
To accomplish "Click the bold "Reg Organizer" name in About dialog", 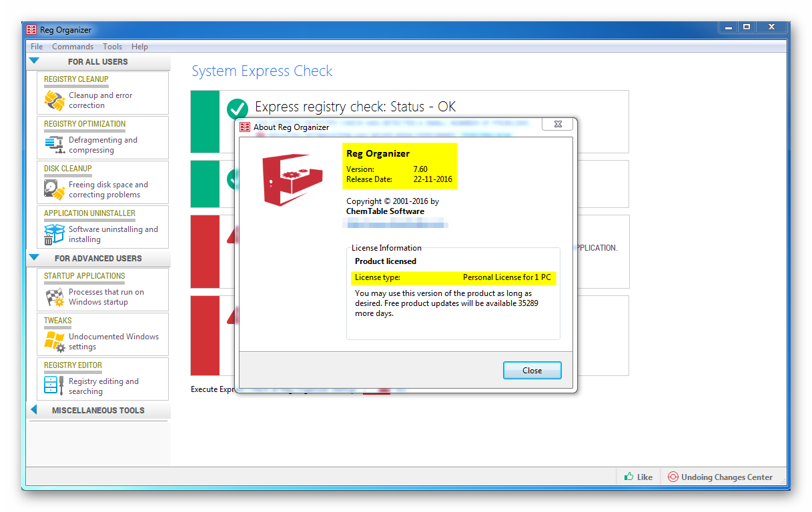I will pos(378,153).
